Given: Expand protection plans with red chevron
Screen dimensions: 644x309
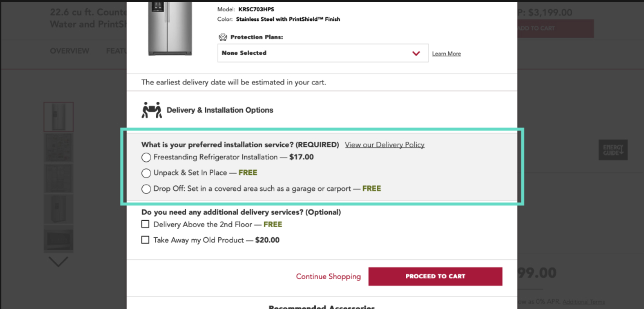Looking at the screenshot, I should pos(416,53).
